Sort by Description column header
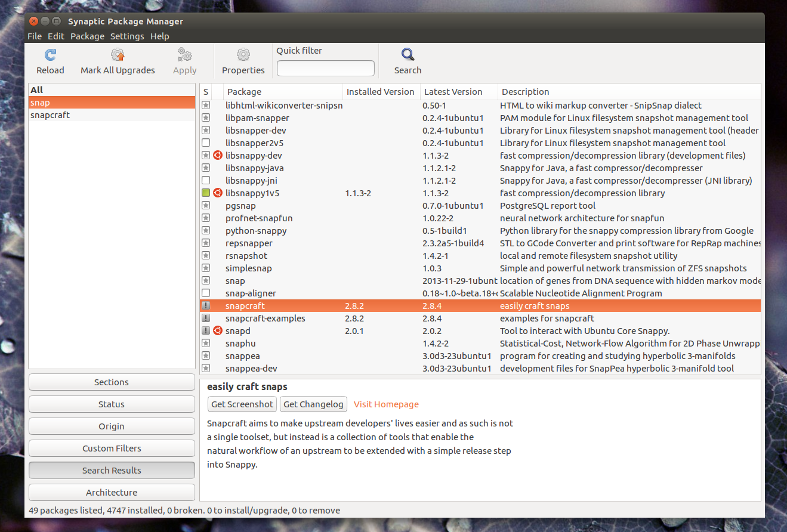 (629, 92)
